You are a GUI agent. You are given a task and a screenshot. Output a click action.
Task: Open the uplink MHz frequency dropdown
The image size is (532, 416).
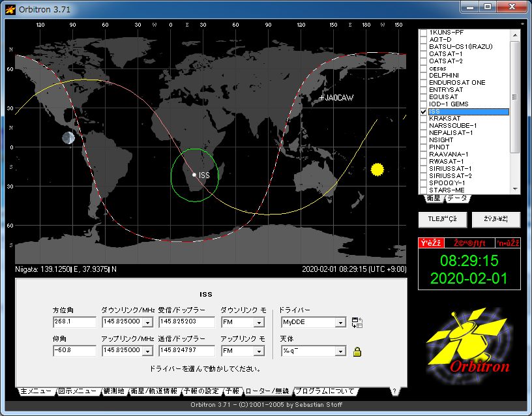pos(148,351)
